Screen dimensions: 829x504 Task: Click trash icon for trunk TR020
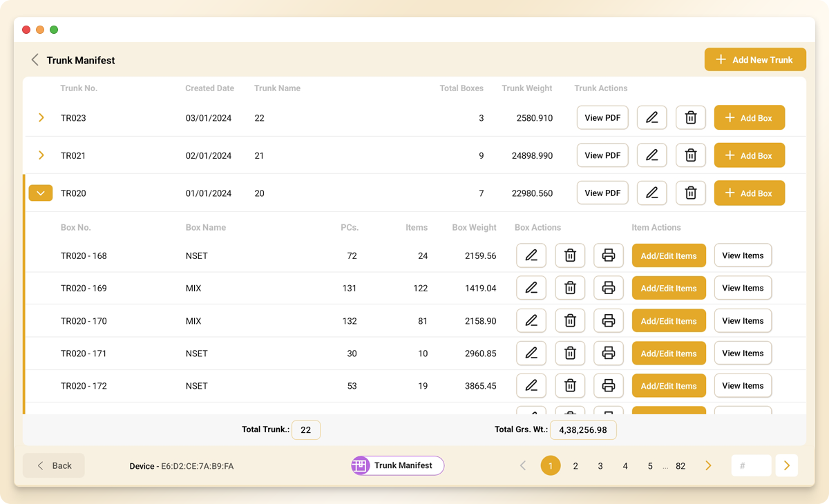pyautogui.click(x=690, y=193)
